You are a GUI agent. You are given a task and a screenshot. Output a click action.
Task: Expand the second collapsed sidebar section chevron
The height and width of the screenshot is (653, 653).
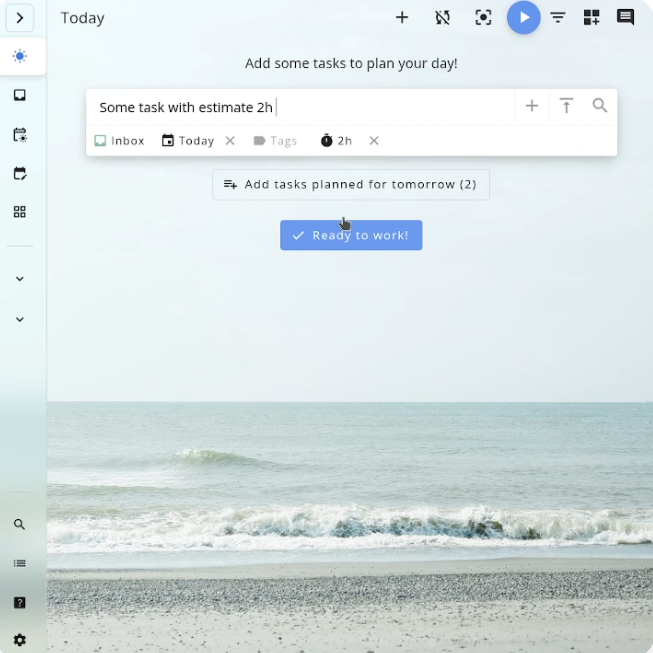click(x=20, y=320)
